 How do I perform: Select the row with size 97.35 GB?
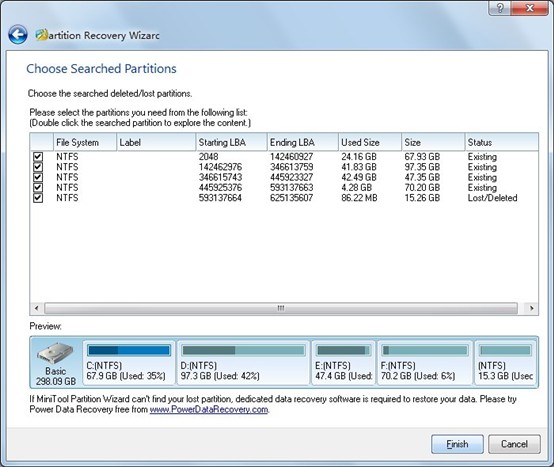(284, 167)
